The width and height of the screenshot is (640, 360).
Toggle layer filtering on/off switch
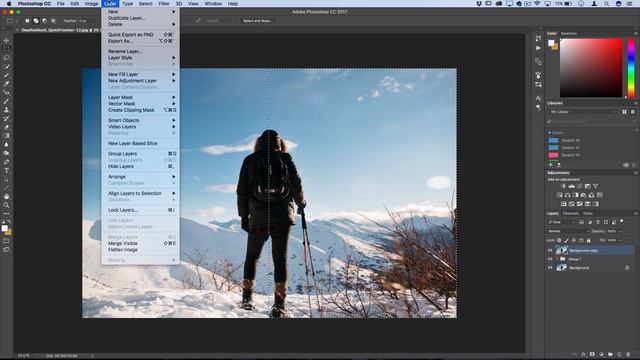pyautogui.click(x=622, y=221)
